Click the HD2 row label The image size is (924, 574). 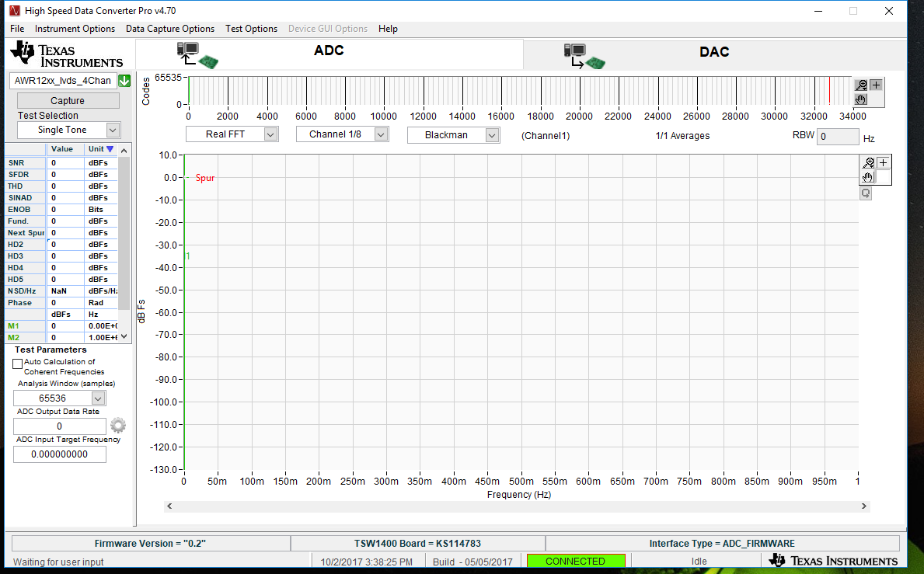(16, 245)
